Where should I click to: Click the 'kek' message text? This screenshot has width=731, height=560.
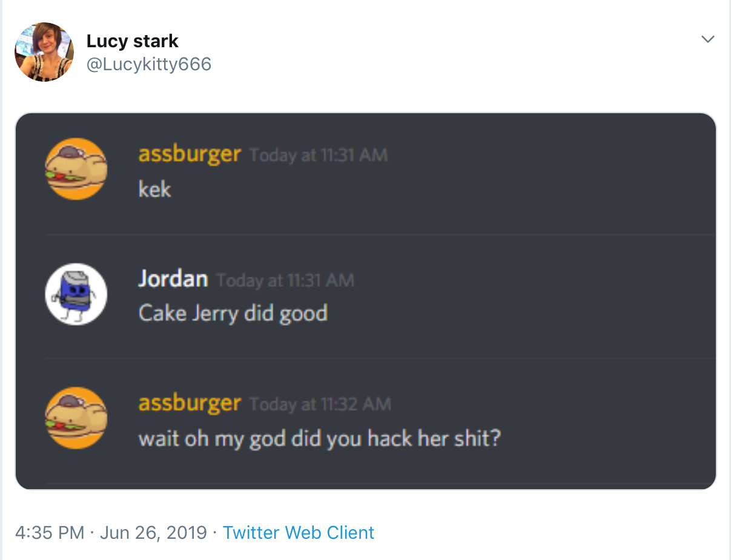155,189
